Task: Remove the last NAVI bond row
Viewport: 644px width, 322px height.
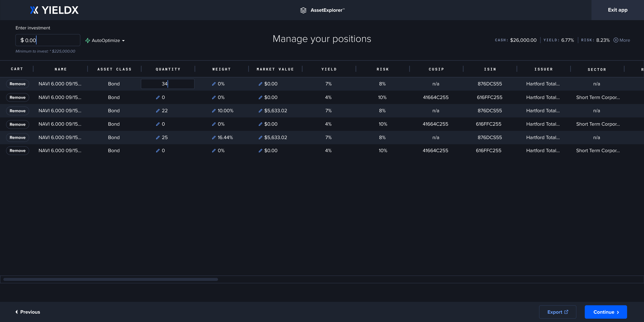Action: pos(17,150)
